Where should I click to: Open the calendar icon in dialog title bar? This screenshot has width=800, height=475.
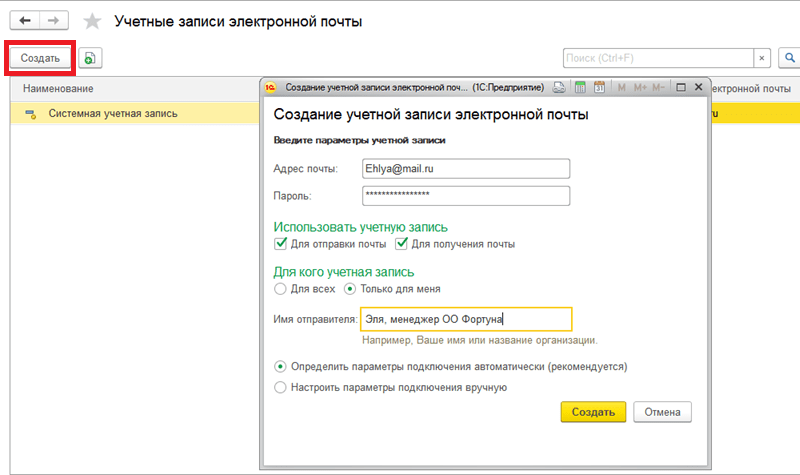600,88
